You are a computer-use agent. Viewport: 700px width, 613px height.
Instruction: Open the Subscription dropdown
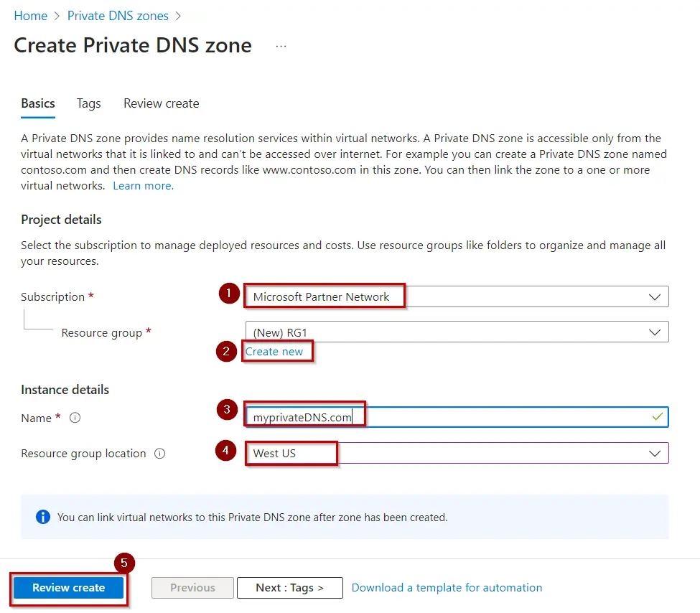(653, 296)
